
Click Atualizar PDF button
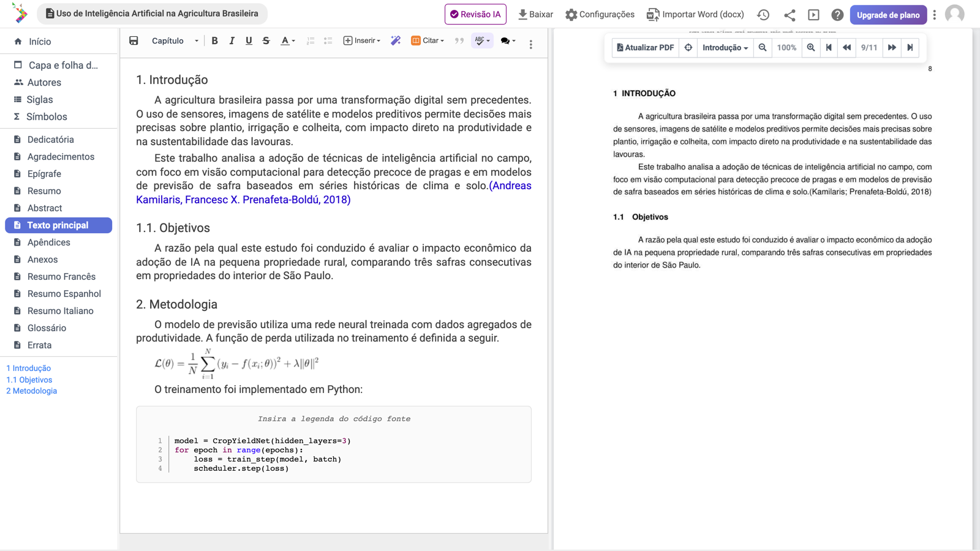[x=646, y=48]
